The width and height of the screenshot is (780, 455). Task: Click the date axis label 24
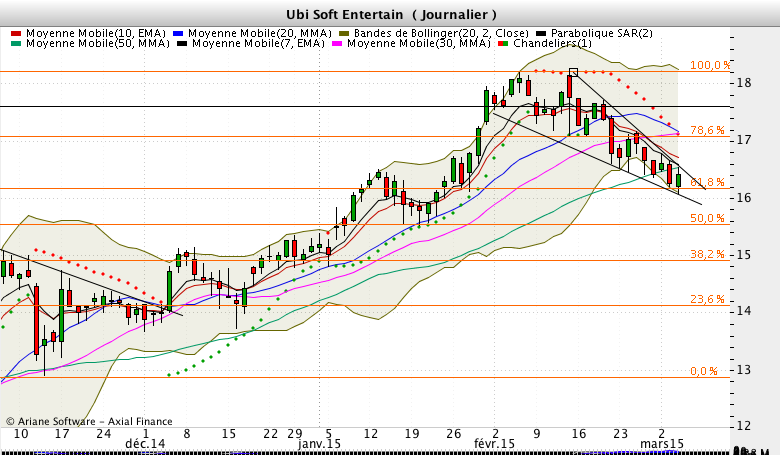coord(103,434)
